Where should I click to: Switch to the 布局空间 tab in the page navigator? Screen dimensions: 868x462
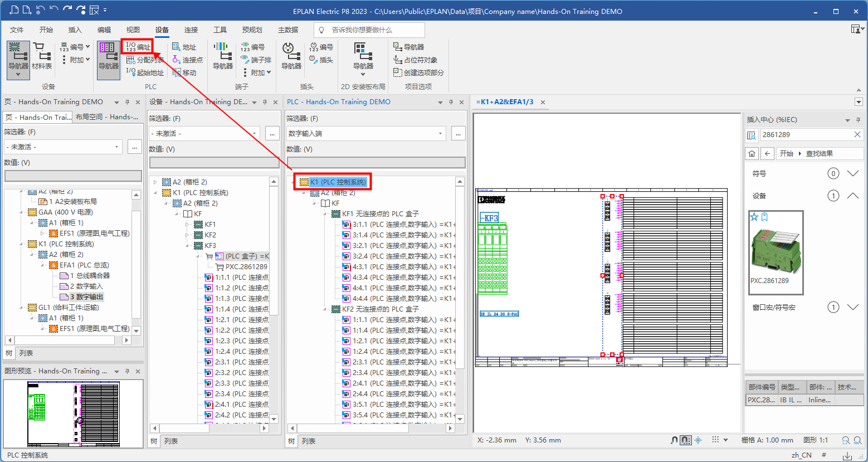click(106, 117)
